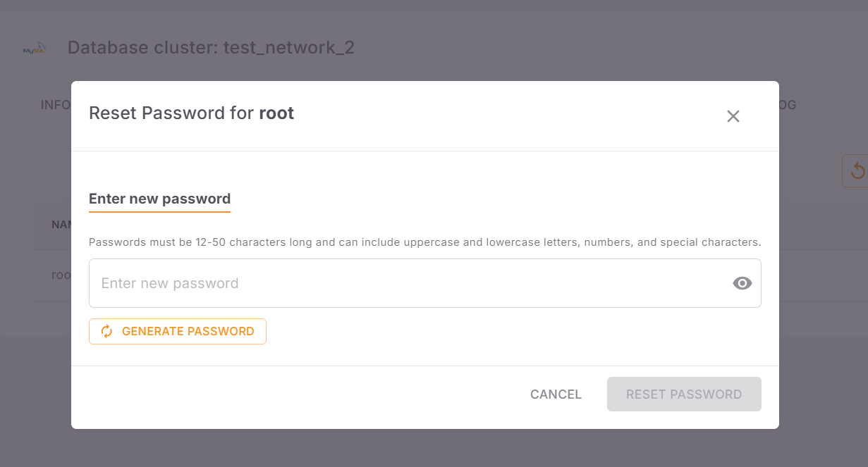This screenshot has height=467, width=868.
Task: Select the root user row in table
Action: [x=61, y=275]
